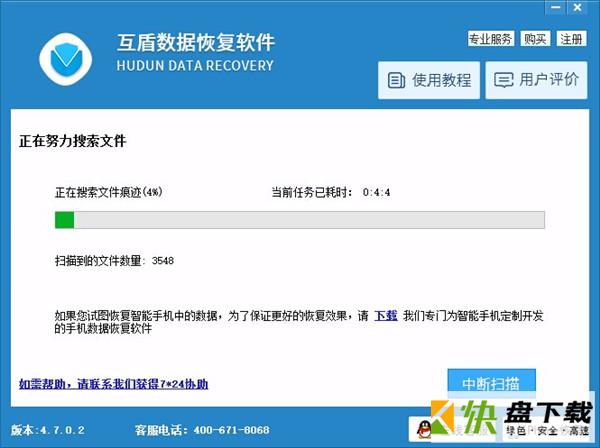Click the HUDUN DATA RECOVERY subtitle
The height and width of the screenshot is (448, 600).
point(195,65)
